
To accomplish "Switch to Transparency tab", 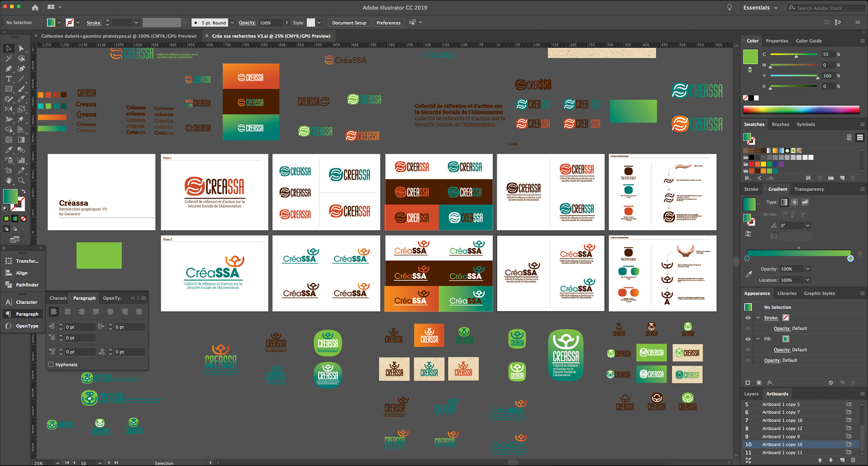I will pyautogui.click(x=809, y=189).
